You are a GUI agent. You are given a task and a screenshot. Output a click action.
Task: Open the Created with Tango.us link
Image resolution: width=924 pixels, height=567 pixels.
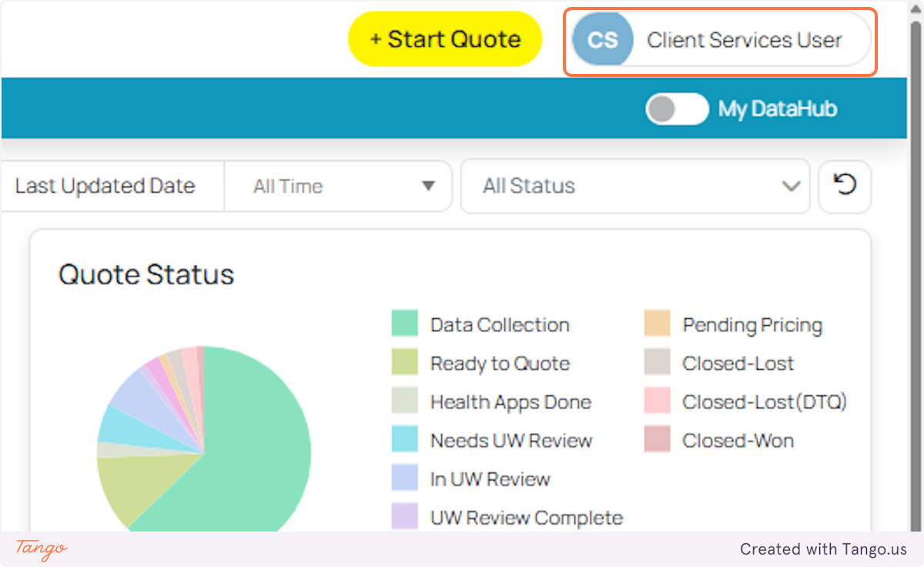(x=823, y=549)
